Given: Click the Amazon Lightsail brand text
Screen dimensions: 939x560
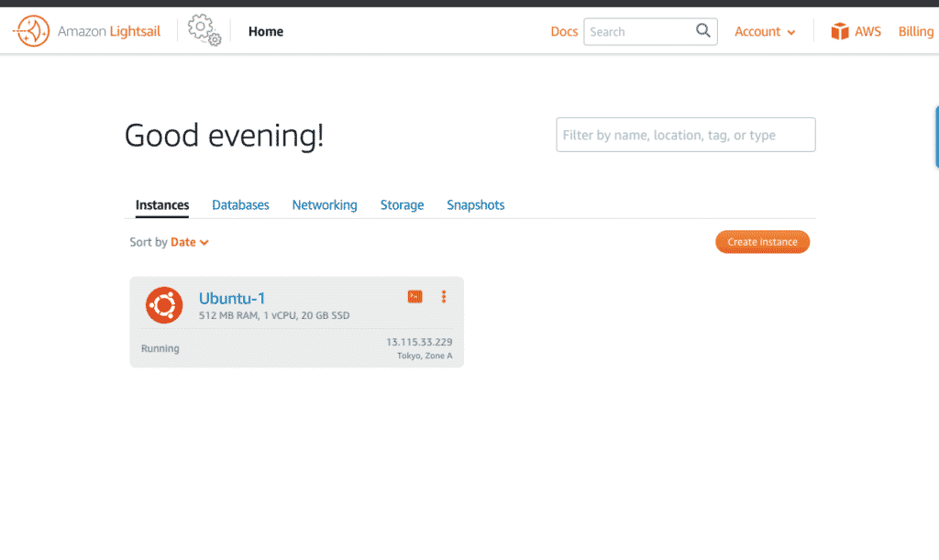Looking at the screenshot, I should (109, 31).
